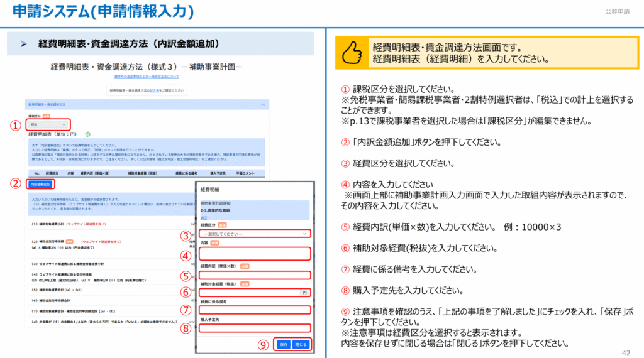
Task: Open the XXX link in 経費明細 dialog
Action: click(204, 218)
